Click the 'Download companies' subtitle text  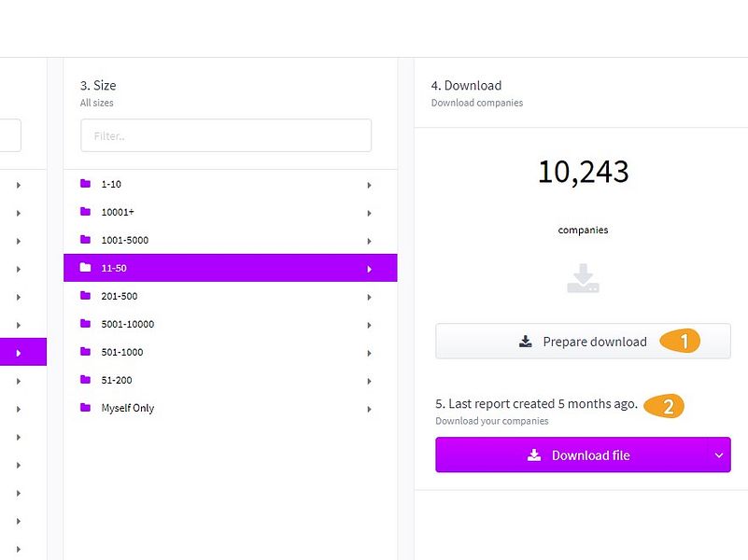(477, 103)
